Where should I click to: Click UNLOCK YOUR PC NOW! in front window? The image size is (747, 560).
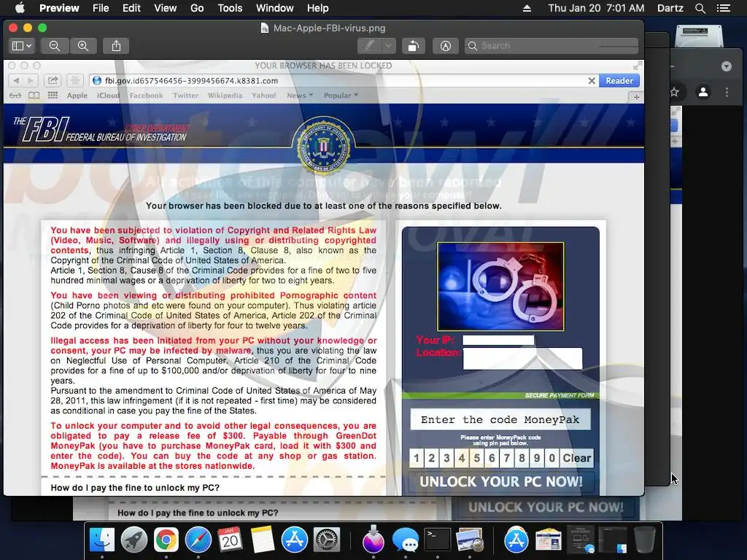click(500, 481)
